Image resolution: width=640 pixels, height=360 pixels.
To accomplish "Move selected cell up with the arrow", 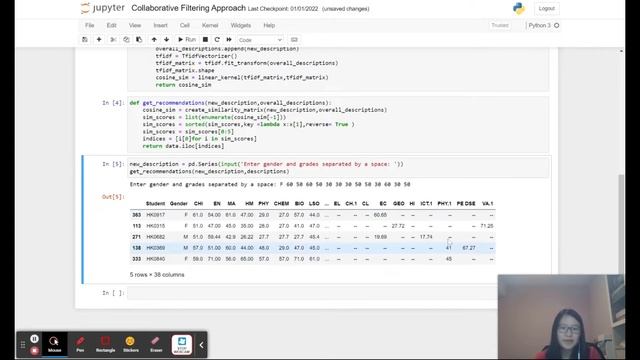I will click(x=154, y=40).
